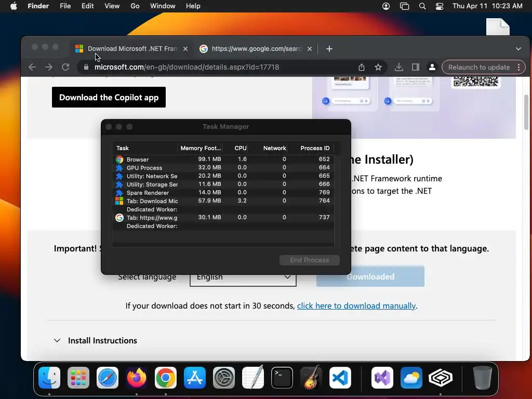
Task: Launch GarageBand from the dock
Action: (x=311, y=378)
